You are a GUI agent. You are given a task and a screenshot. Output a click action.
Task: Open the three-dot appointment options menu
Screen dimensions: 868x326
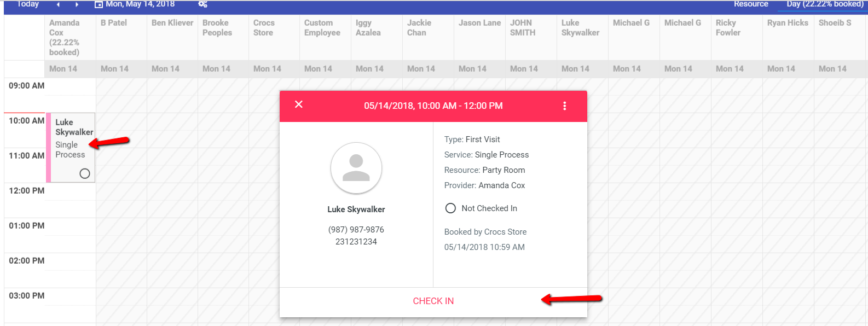coord(565,106)
